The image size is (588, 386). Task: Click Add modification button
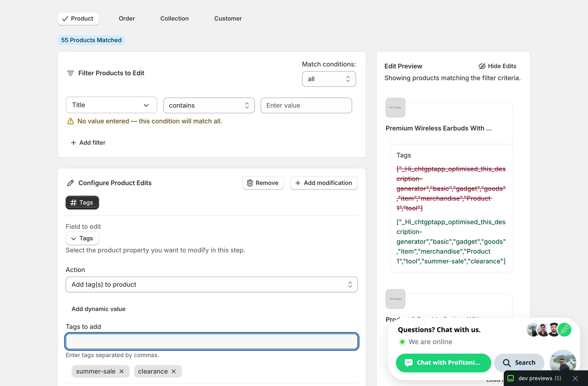click(324, 183)
